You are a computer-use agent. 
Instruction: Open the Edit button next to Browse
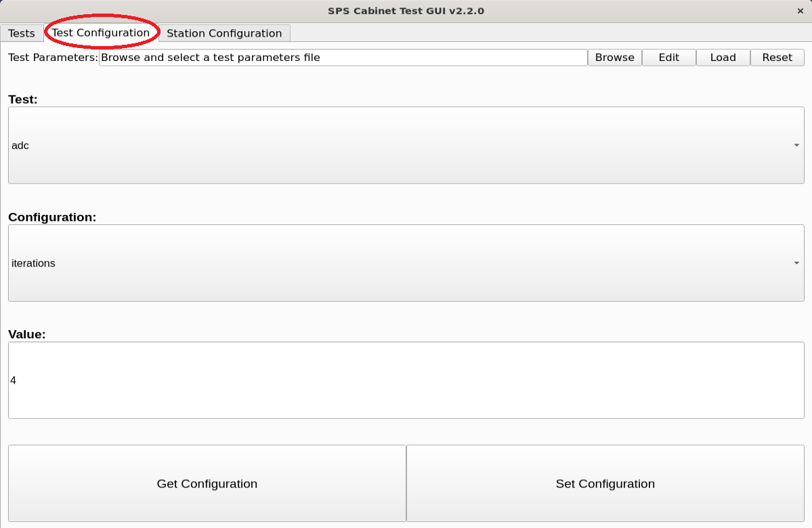pos(668,57)
